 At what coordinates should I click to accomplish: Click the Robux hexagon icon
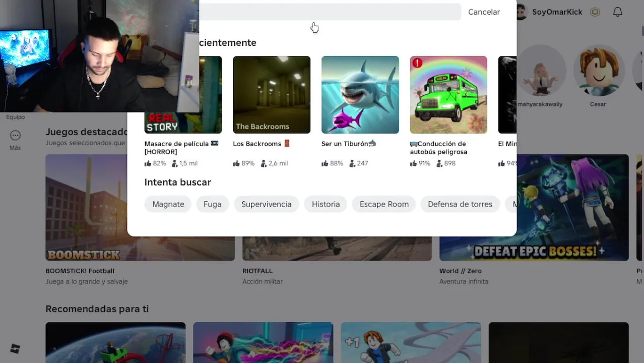pyautogui.click(x=595, y=12)
